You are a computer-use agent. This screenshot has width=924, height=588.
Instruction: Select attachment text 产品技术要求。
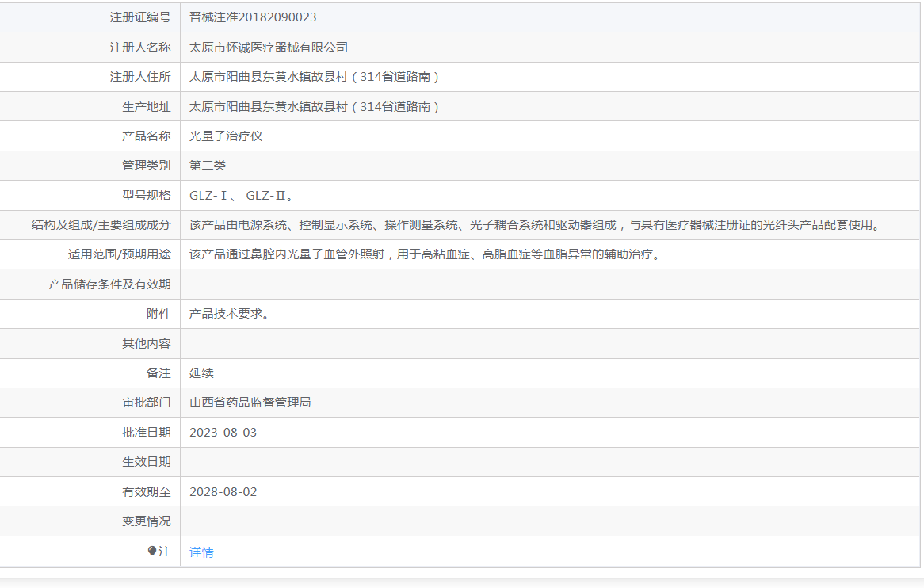tap(230, 314)
